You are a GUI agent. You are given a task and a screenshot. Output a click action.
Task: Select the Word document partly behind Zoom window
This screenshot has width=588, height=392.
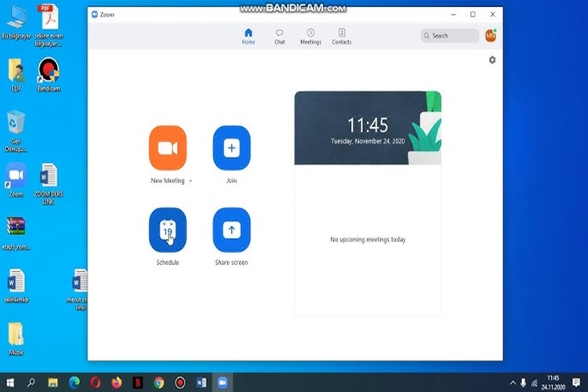[x=79, y=289]
